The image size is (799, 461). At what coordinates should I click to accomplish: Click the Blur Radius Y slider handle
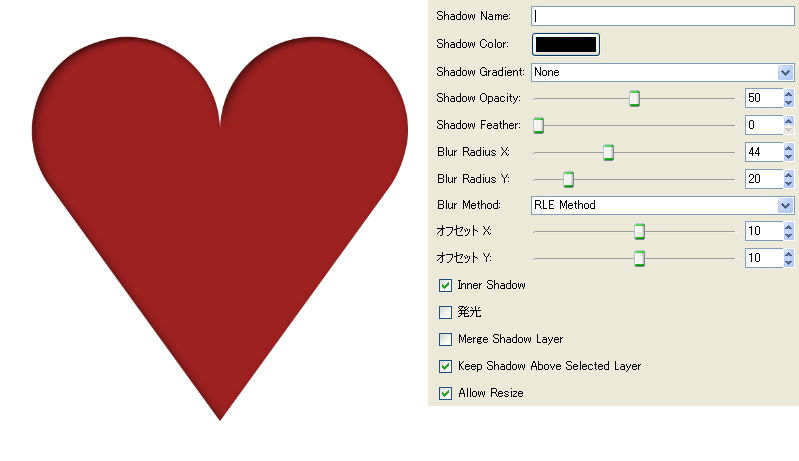coord(569,179)
